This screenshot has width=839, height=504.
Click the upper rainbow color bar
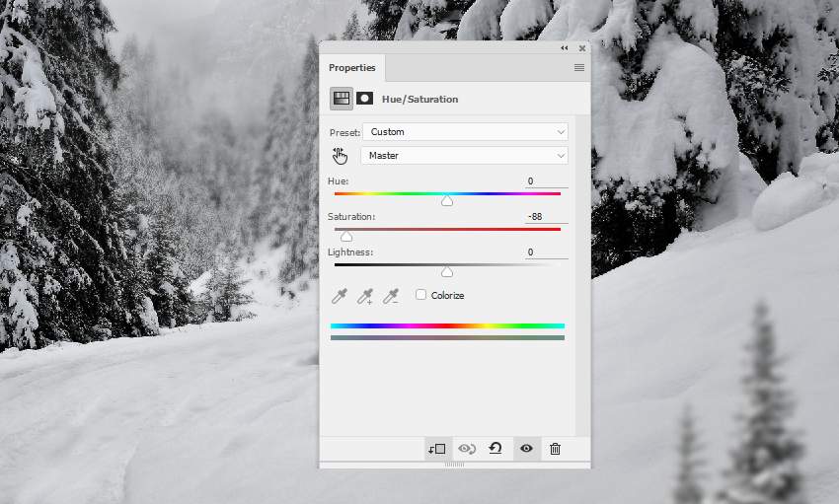tap(447, 325)
